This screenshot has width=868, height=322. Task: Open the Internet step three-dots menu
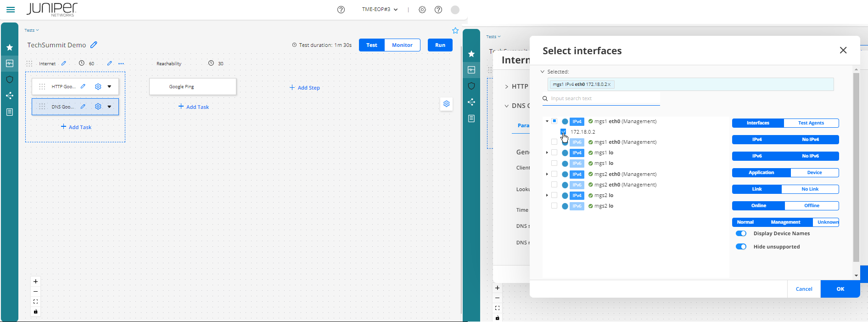(121, 64)
